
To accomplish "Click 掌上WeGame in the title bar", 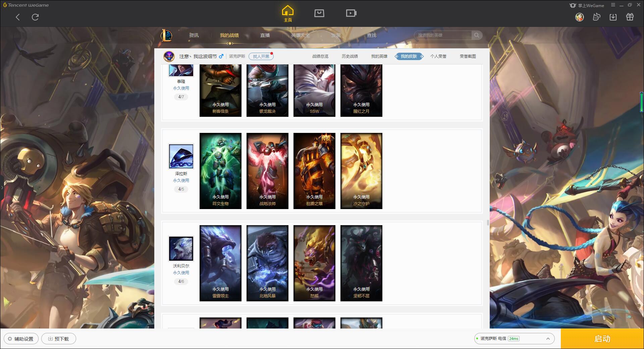I will [587, 5].
